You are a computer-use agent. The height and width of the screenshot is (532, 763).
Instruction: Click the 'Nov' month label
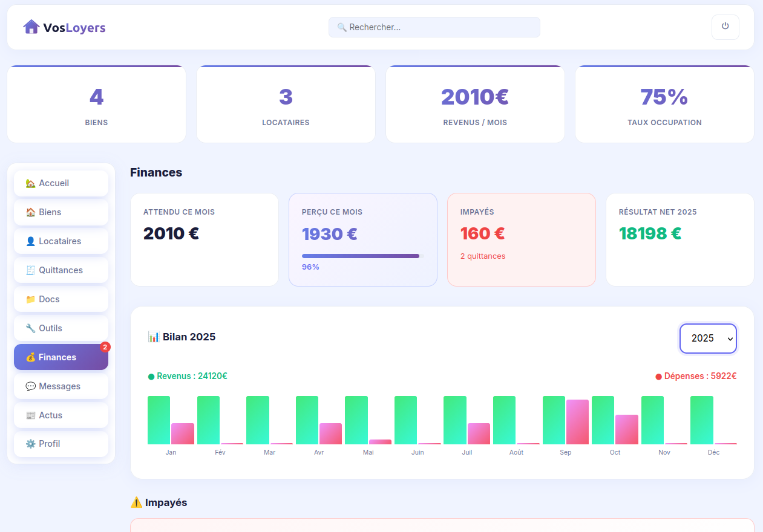click(664, 452)
